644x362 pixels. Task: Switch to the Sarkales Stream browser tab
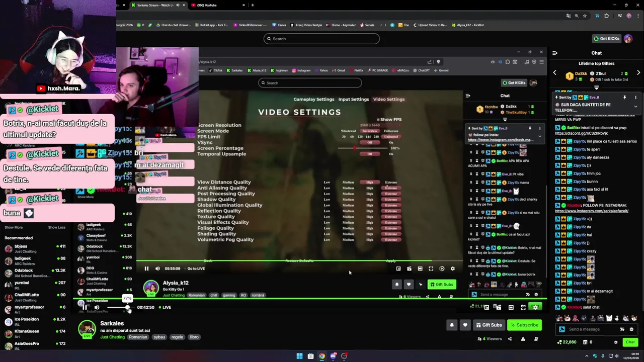point(157,5)
